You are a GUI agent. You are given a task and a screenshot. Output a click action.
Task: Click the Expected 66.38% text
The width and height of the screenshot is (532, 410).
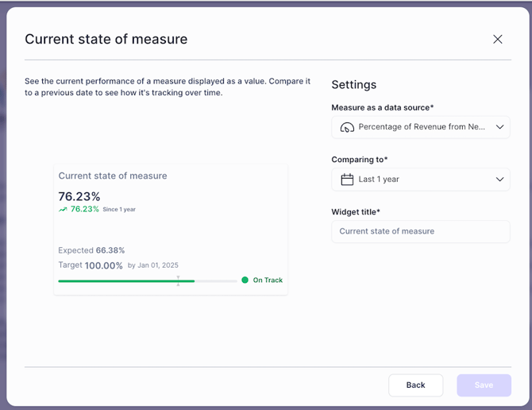click(91, 250)
